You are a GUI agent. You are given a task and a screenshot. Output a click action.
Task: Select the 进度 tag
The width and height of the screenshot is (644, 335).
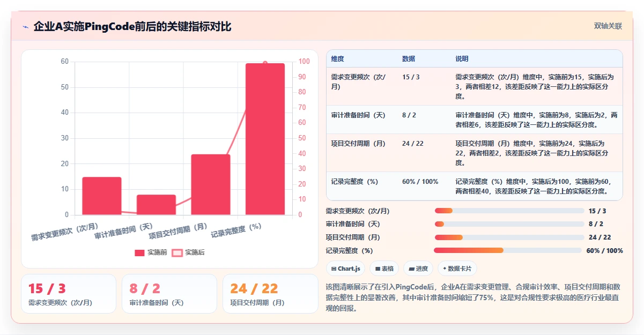[418, 269]
